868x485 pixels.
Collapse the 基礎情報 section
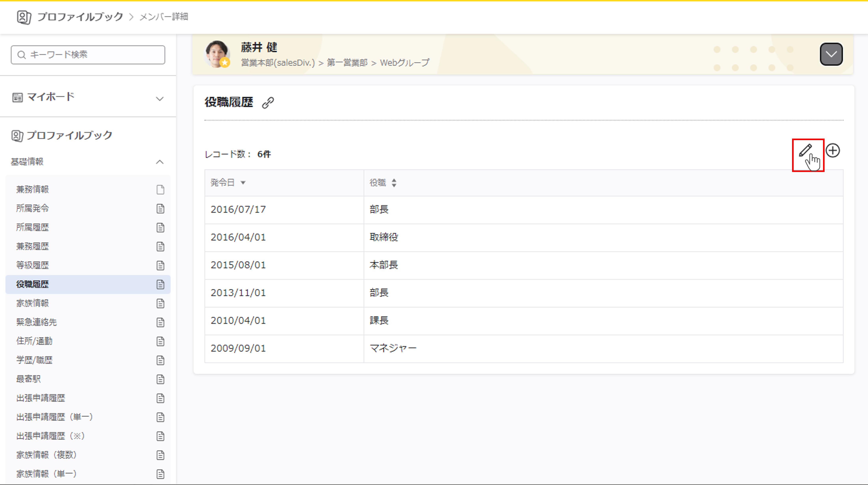point(160,162)
